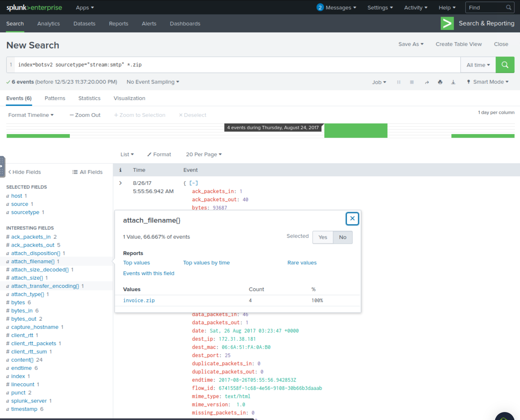The width and height of the screenshot is (520, 420).
Task: Click the Messages count badge
Action: [x=320, y=7]
